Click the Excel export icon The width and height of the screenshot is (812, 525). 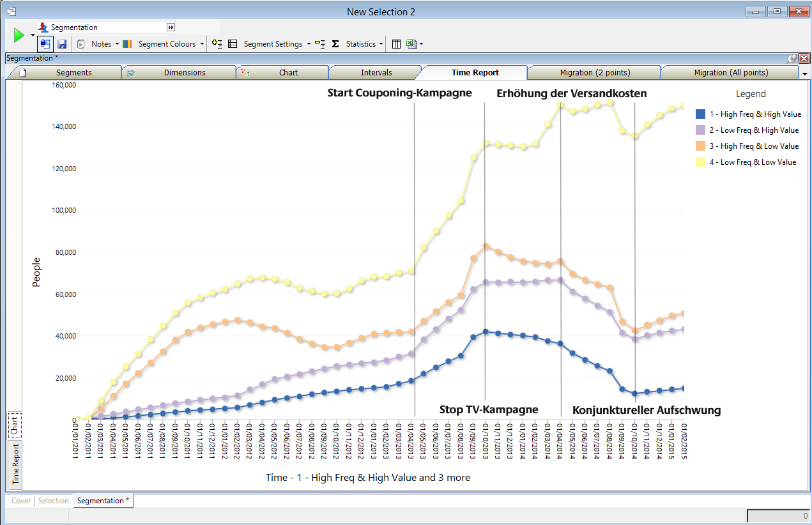coord(411,44)
